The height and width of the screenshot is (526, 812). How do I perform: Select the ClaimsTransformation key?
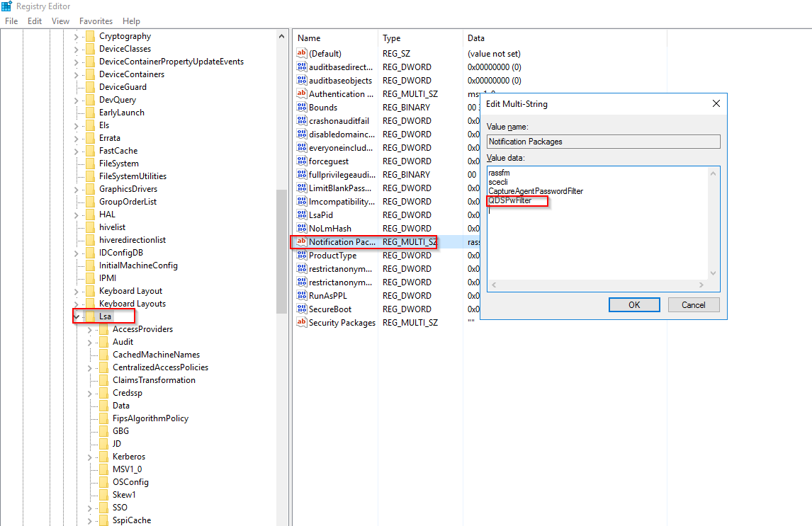154,379
